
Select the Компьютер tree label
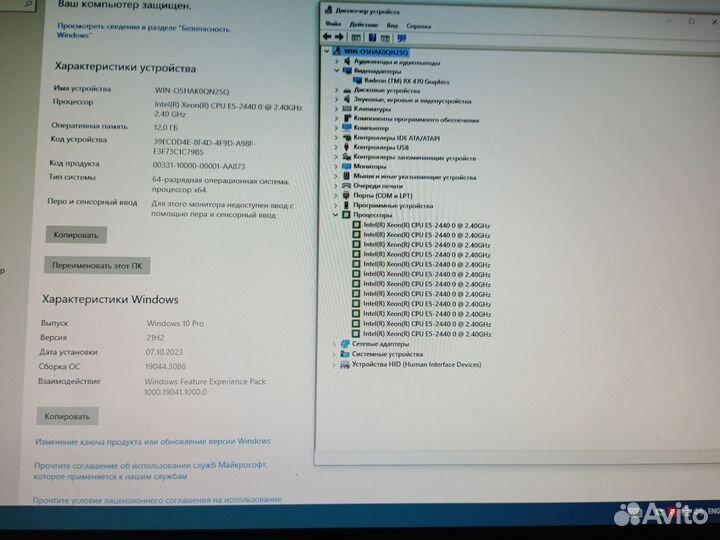point(371,128)
